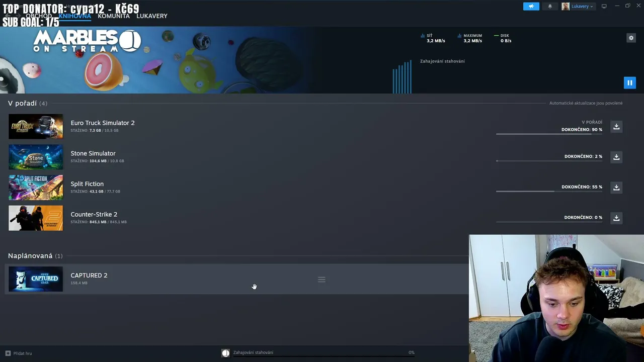Open download settings gear
The height and width of the screenshot is (362, 644).
click(631, 38)
